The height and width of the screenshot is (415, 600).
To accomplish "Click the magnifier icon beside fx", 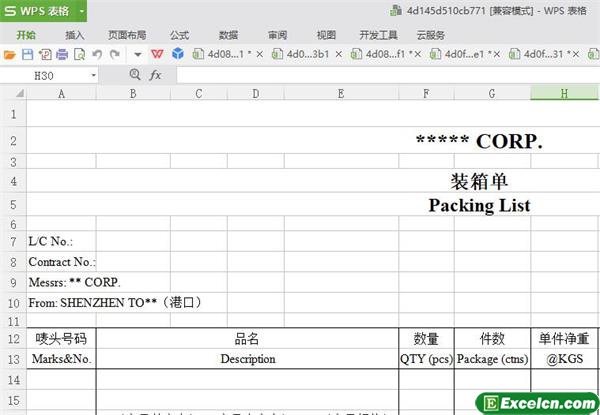I will coord(135,75).
